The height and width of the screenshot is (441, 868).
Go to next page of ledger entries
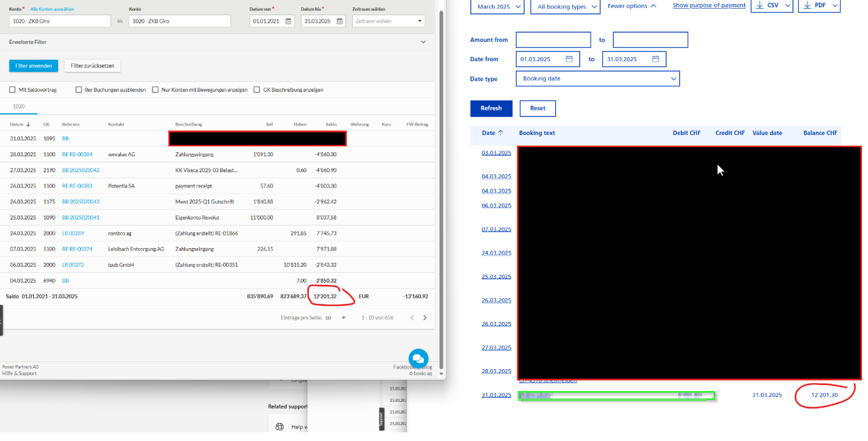pos(425,318)
